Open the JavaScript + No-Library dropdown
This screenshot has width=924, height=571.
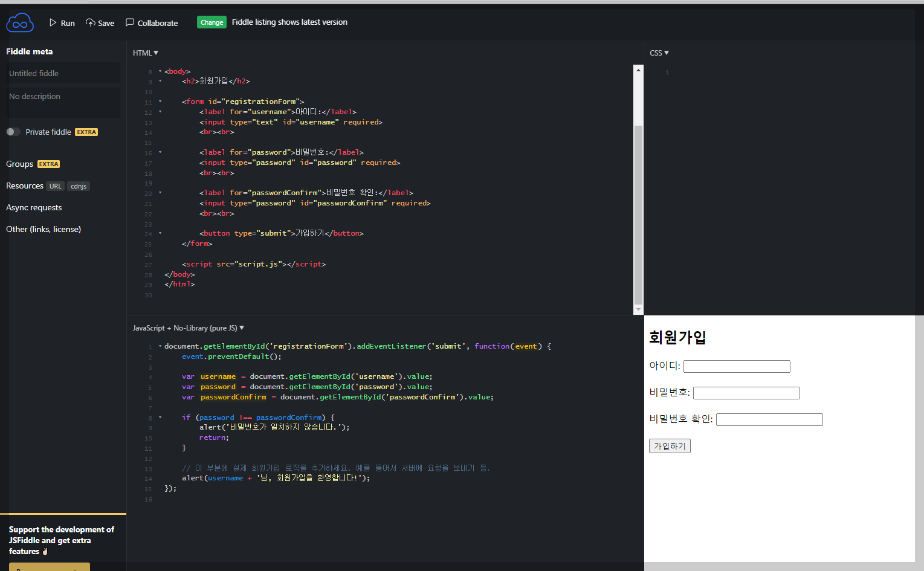[x=189, y=328]
